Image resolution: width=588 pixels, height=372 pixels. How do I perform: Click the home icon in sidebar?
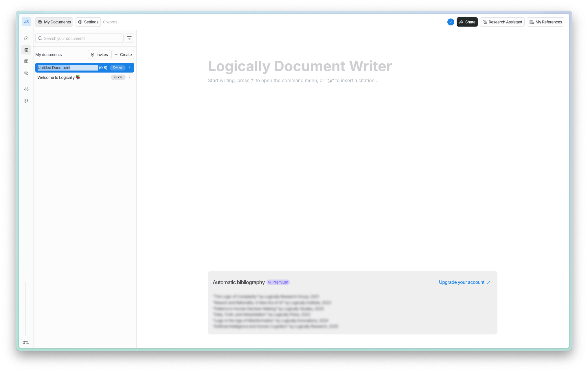(26, 38)
